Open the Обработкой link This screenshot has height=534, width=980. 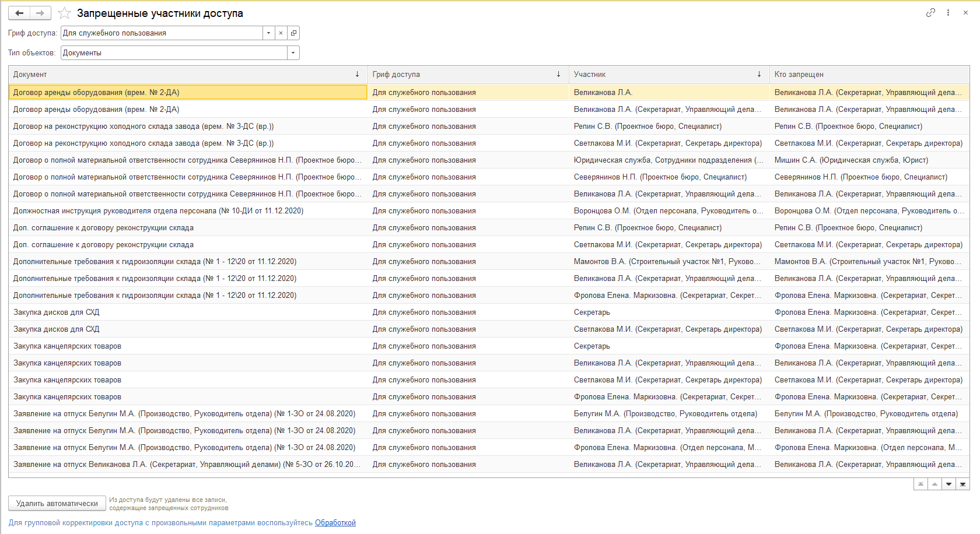pyautogui.click(x=335, y=523)
